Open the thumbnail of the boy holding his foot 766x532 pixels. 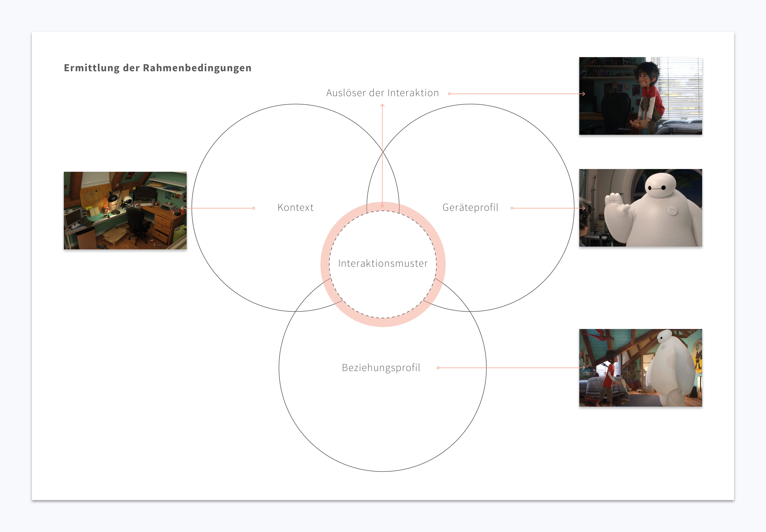(x=640, y=96)
